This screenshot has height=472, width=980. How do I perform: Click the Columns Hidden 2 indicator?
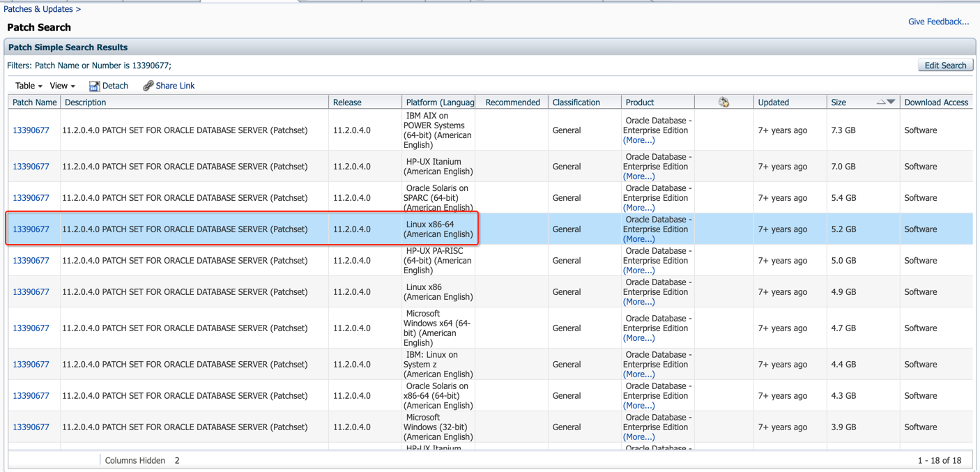(142, 461)
